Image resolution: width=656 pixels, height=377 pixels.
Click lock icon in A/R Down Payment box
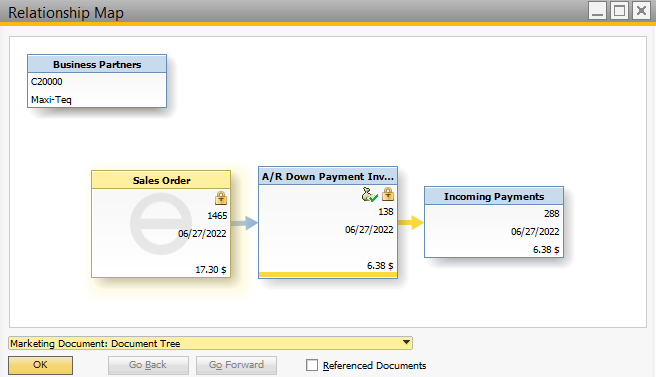click(x=388, y=194)
